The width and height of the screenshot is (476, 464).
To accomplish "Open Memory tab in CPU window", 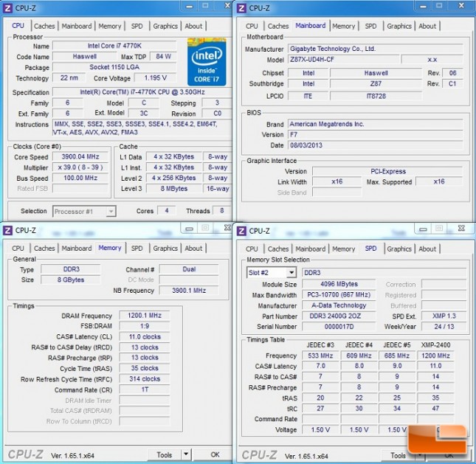I will point(109,26).
